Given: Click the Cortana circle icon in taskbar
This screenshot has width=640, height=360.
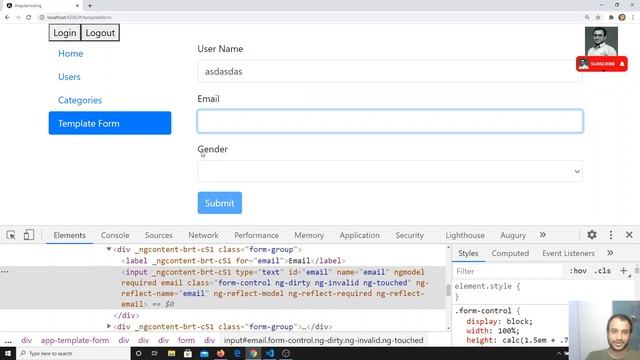Looking at the screenshot, I should pos(138,353).
